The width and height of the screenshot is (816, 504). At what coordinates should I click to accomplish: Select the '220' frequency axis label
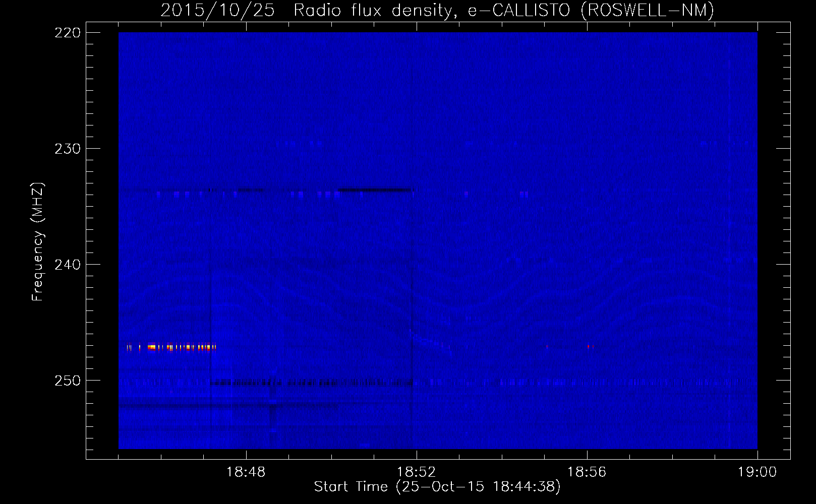tap(68, 33)
